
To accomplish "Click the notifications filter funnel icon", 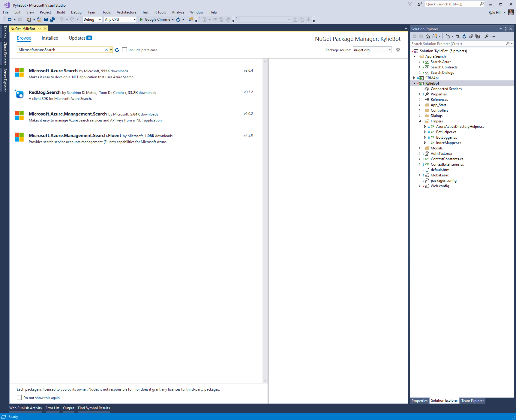I will 410,4.
